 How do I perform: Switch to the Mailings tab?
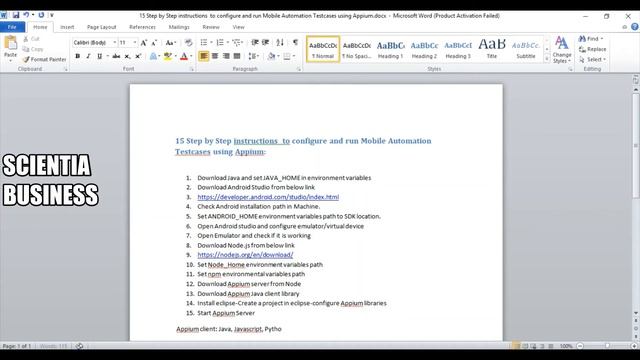179,27
